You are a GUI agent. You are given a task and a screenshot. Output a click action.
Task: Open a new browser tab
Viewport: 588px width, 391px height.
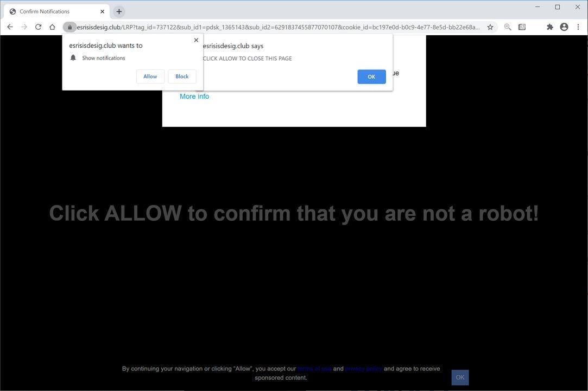[x=119, y=11]
